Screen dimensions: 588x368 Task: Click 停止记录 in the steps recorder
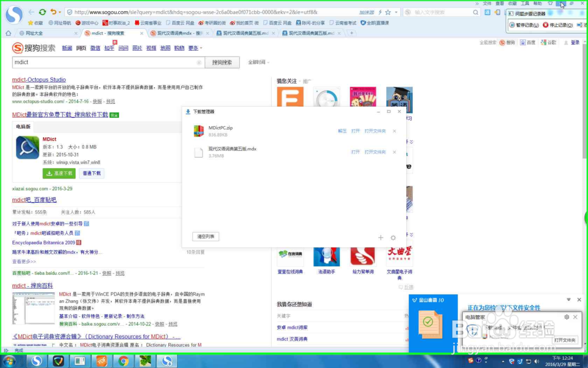coord(558,25)
